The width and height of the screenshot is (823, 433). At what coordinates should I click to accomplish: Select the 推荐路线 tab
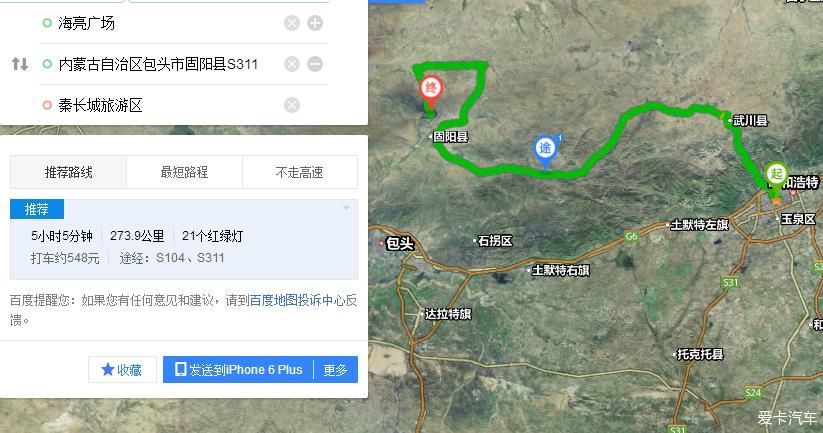[x=68, y=172]
